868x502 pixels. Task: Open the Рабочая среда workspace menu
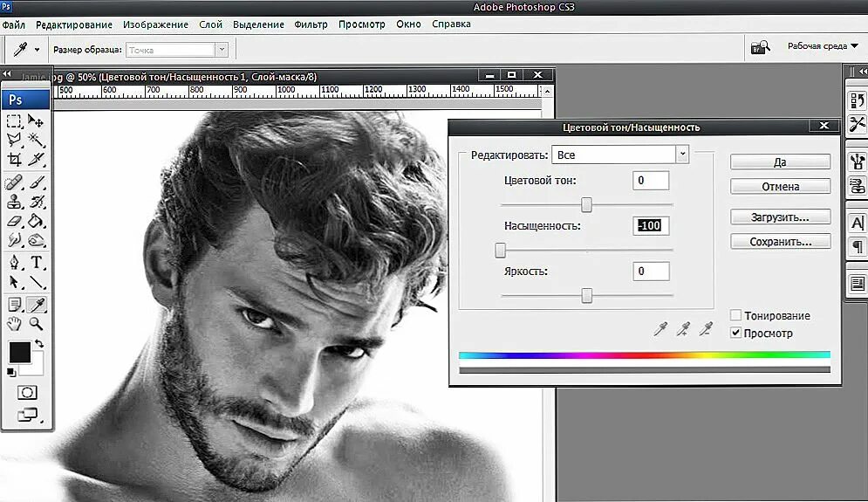(823, 46)
